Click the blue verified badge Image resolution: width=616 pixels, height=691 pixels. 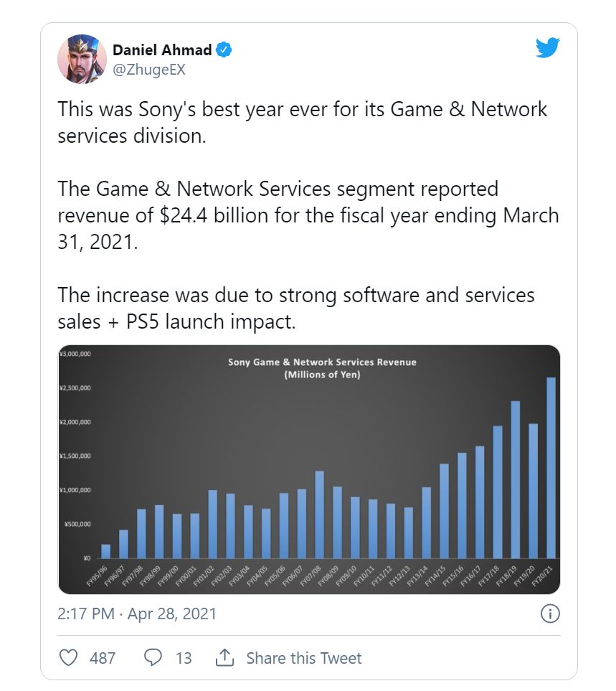click(x=224, y=50)
